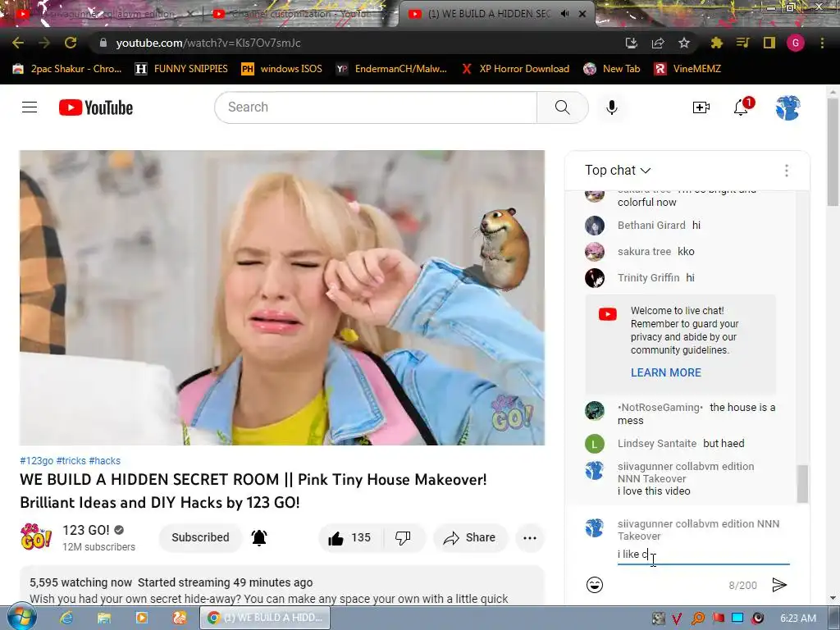Open live chat three-dot options
The image size is (840, 630).
click(786, 171)
